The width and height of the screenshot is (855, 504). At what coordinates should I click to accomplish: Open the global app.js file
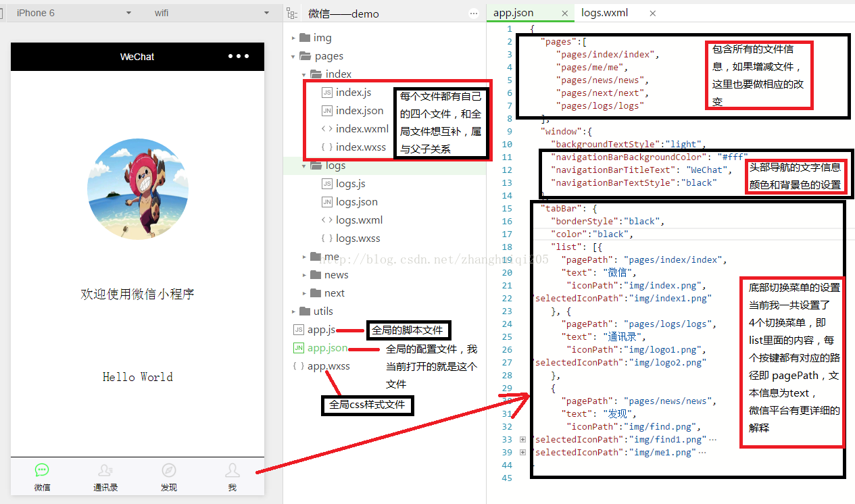point(321,330)
